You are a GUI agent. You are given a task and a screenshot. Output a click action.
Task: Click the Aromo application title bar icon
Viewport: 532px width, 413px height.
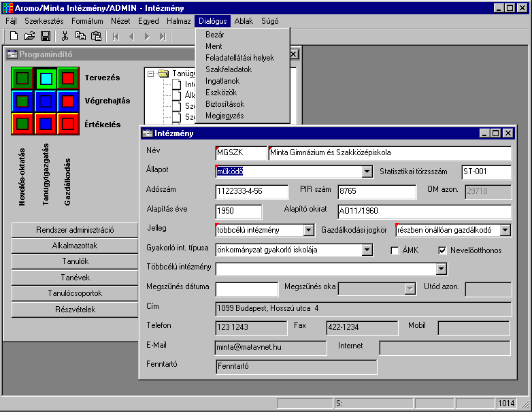tap(7, 7)
